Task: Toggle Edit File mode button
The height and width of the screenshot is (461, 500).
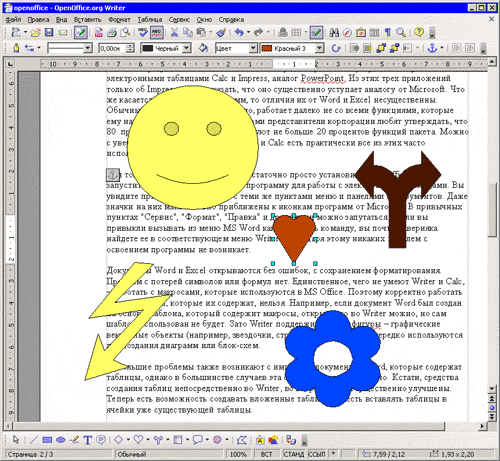Action: coord(81,32)
